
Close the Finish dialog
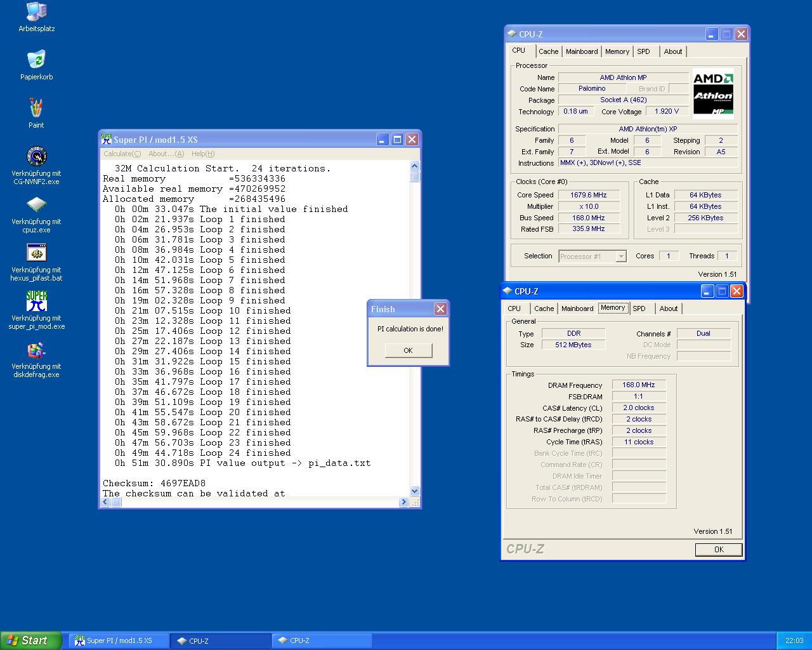440,309
